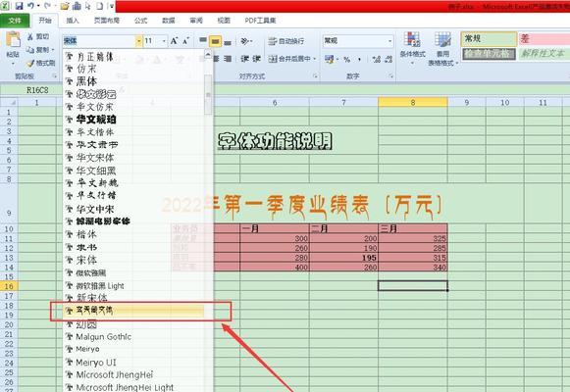Viewport: 570px width, 392px height.
Task: Click the Undo arrow icon
Action: tap(30, 6)
